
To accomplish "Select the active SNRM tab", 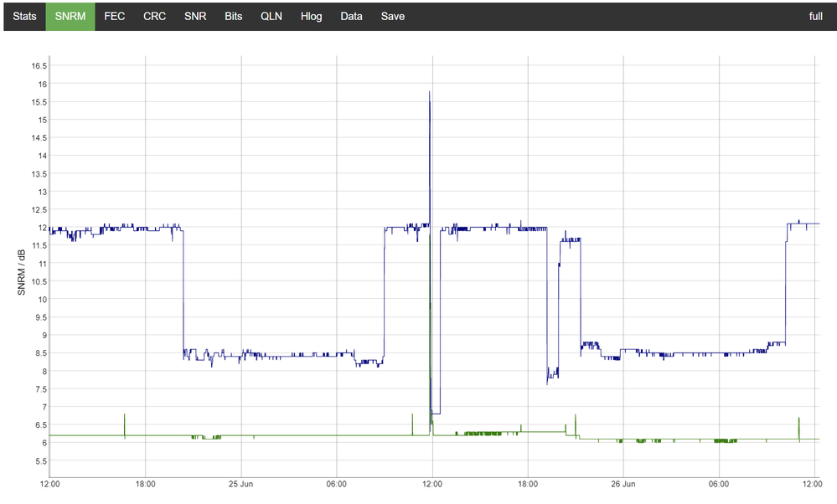I will coord(70,16).
